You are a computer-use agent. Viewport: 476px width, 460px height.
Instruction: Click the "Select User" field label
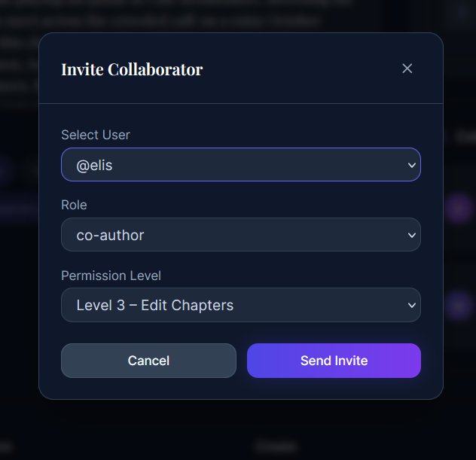tap(96, 135)
